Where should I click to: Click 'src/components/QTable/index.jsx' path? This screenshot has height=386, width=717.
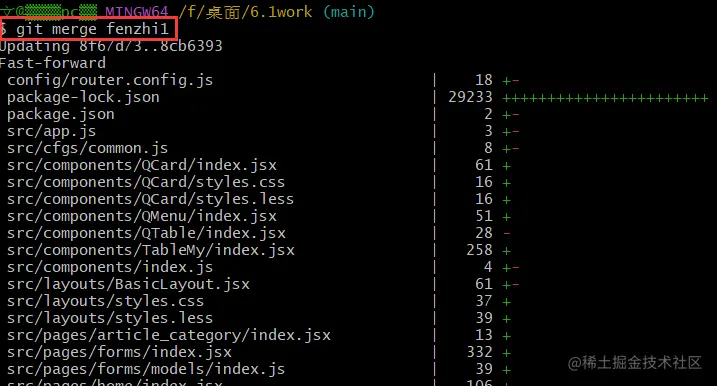point(146,233)
